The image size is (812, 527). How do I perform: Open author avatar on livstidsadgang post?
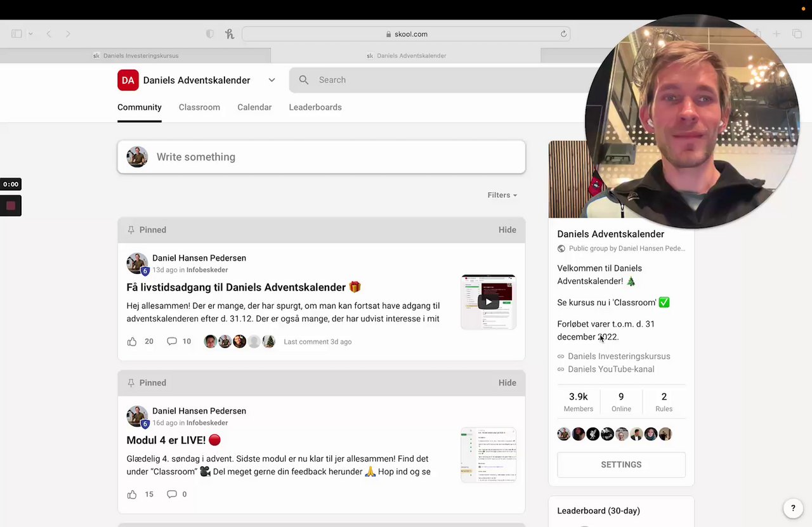point(138,264)
